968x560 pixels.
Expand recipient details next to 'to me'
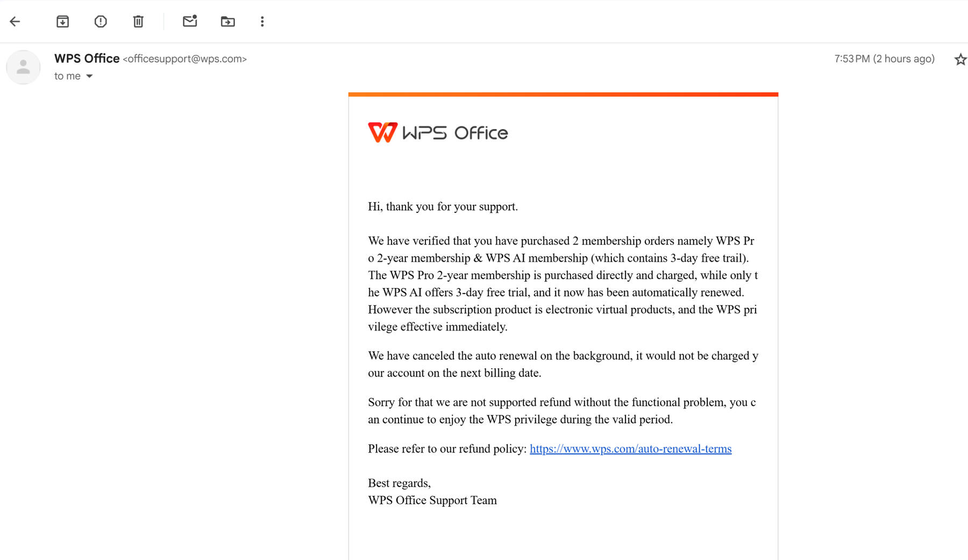(x=89, y=76)
